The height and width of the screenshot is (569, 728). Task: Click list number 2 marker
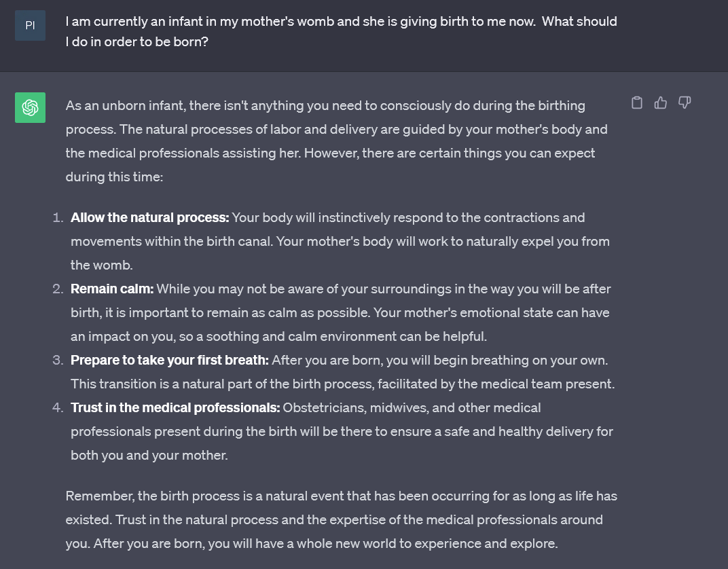pyautogui.click(x=58, y=289)
